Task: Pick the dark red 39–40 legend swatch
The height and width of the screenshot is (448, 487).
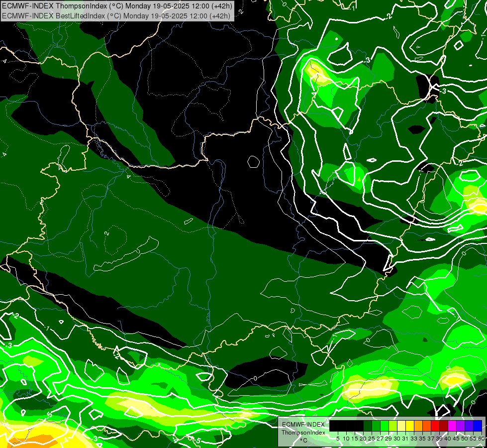Action: 444,426
